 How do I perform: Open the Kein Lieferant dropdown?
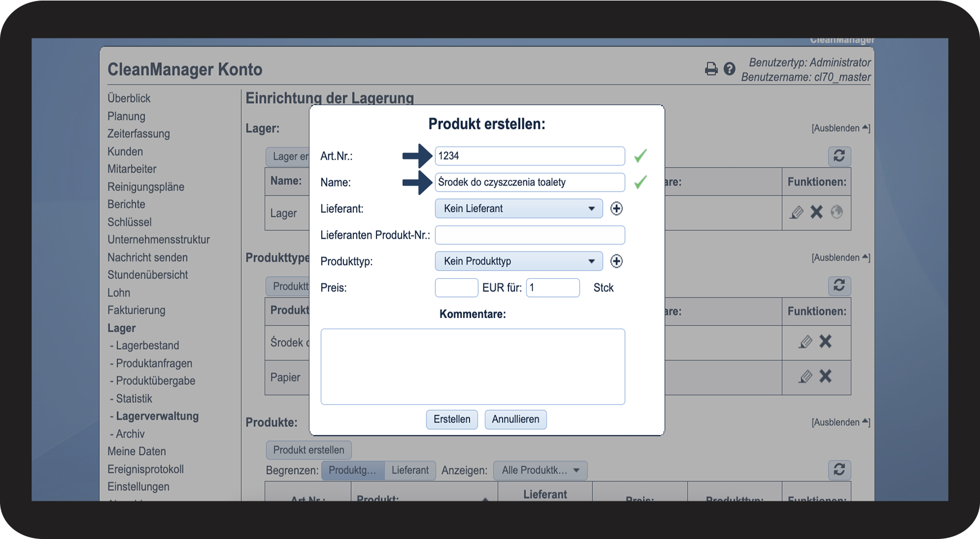(519, 209)
